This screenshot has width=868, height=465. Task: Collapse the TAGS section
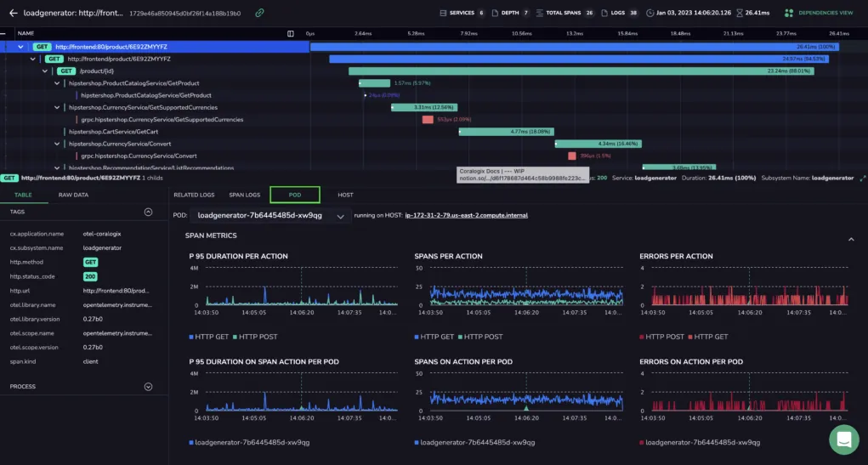coord(148,212)
